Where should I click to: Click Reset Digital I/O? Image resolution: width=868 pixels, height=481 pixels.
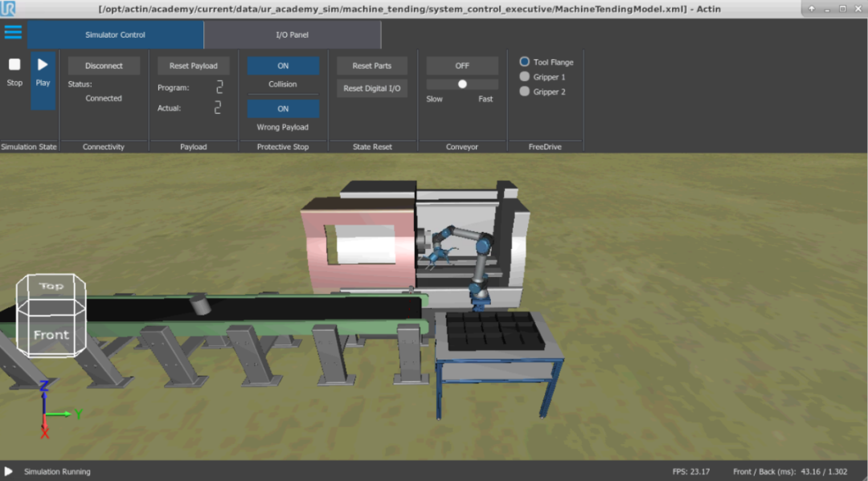[372, 88]
